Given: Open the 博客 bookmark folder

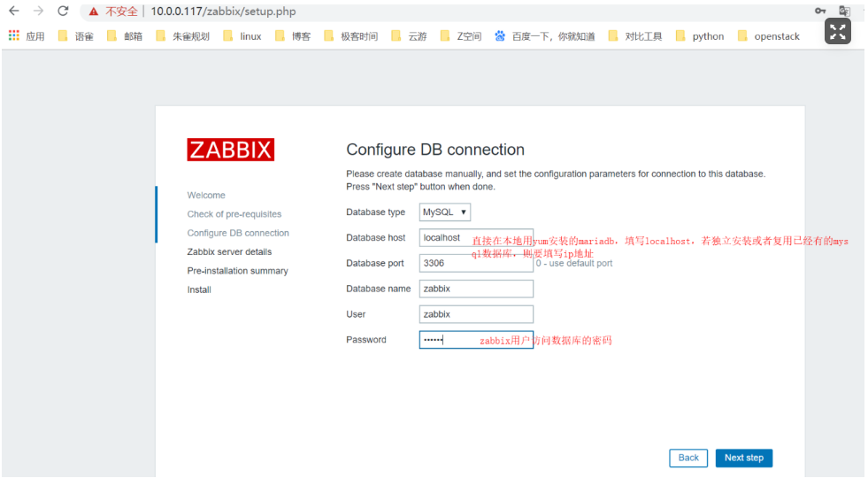Looking at the screenshot, I should tap(293, 36).
